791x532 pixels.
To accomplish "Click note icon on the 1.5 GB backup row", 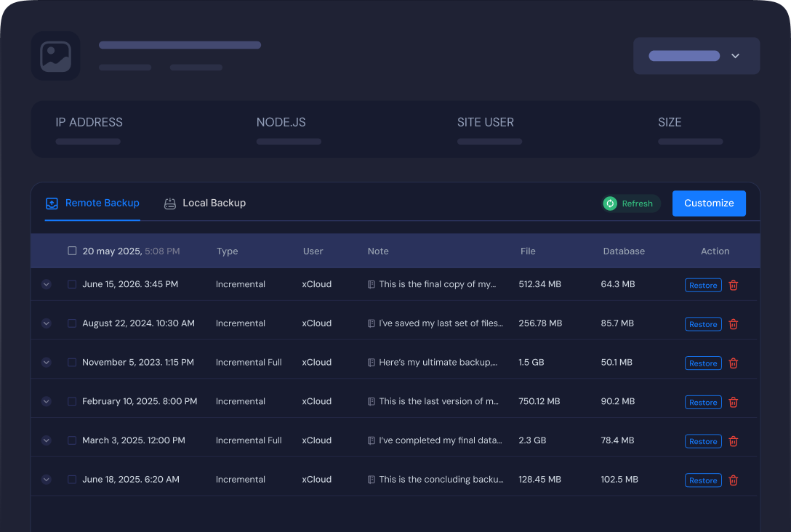I will pyautogui.click(x=372, y=363).
